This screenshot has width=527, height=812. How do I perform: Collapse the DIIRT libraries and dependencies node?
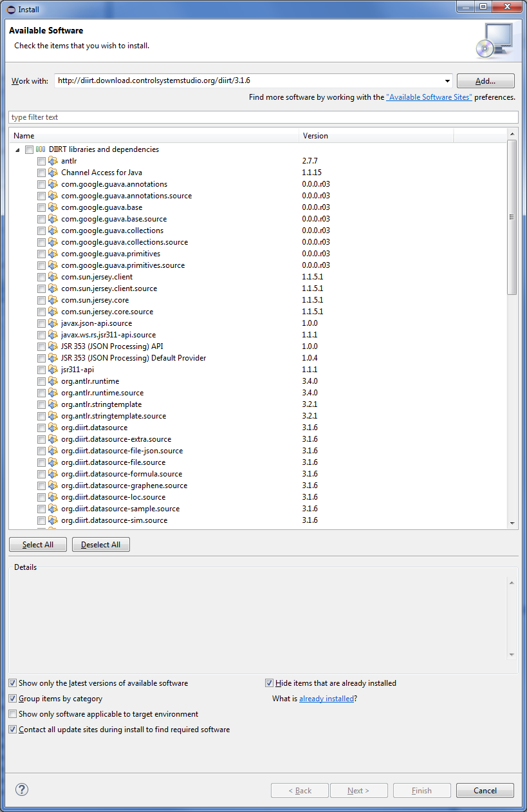17,149
